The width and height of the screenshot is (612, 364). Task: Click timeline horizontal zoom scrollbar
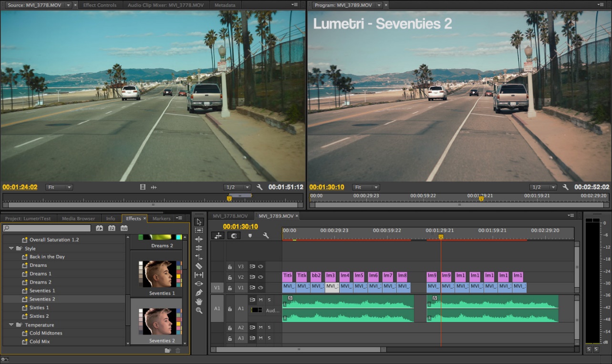point(298,349)
